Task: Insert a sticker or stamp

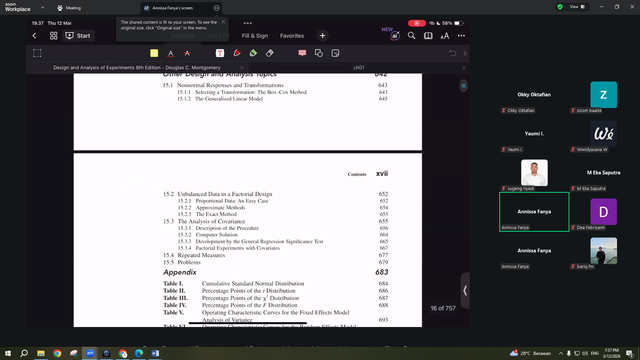Action: [x=335, y=53]
